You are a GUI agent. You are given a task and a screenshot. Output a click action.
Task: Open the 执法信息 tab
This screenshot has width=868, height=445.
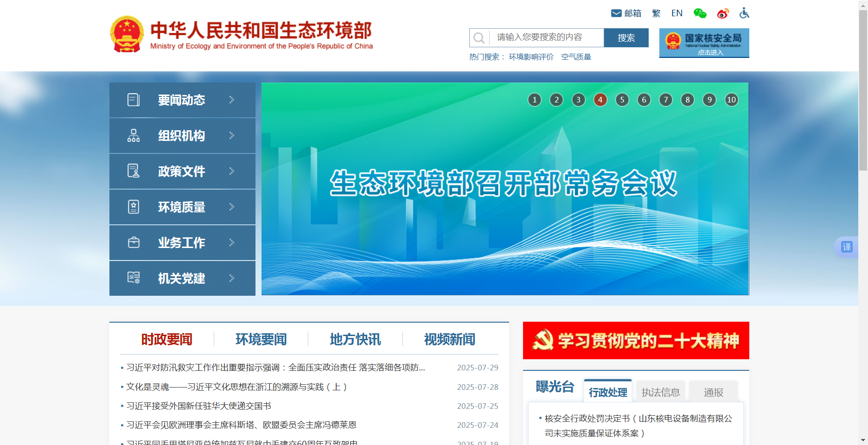coord(661,393)
